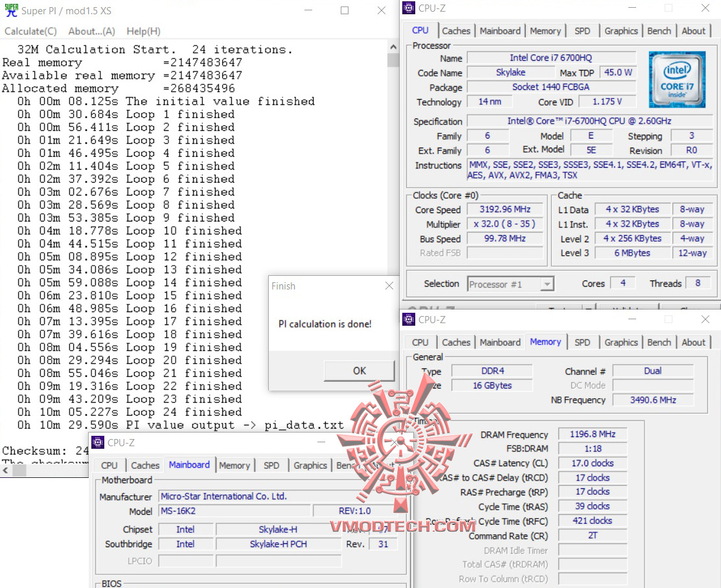Click the CPU-Z icon in the Memory window title bar
The image size is (721, 588).
point(408,319)
